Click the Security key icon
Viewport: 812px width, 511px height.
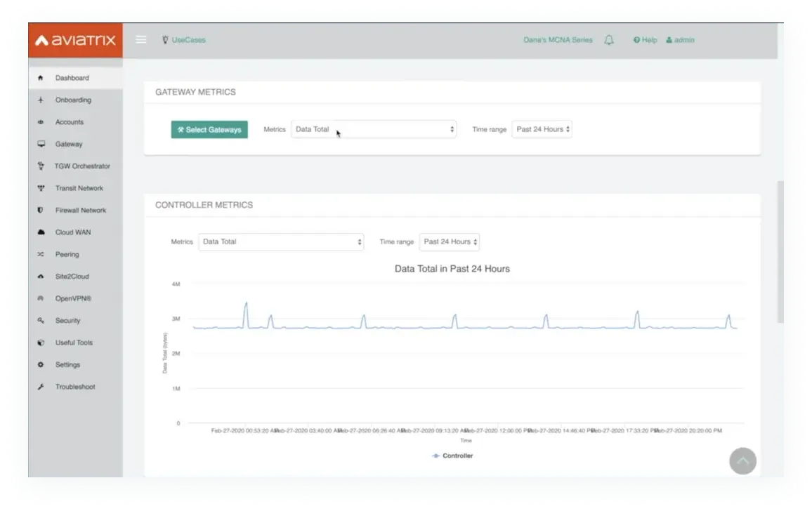[x=41, y=321]
